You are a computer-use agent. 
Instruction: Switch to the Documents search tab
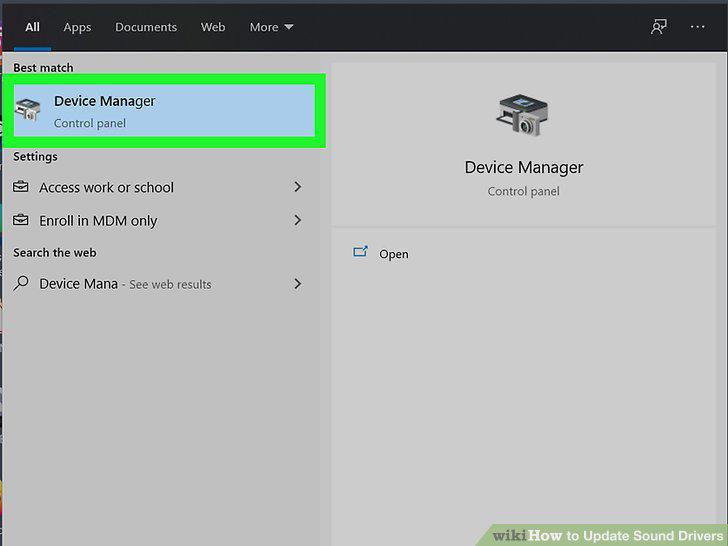(146, 27)
